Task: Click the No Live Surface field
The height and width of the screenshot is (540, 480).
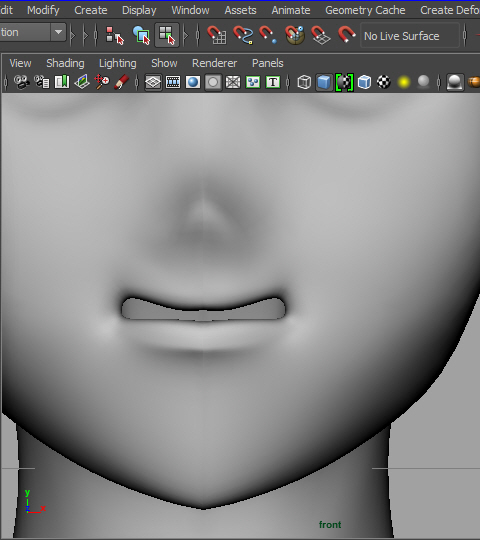Action: 410,35
